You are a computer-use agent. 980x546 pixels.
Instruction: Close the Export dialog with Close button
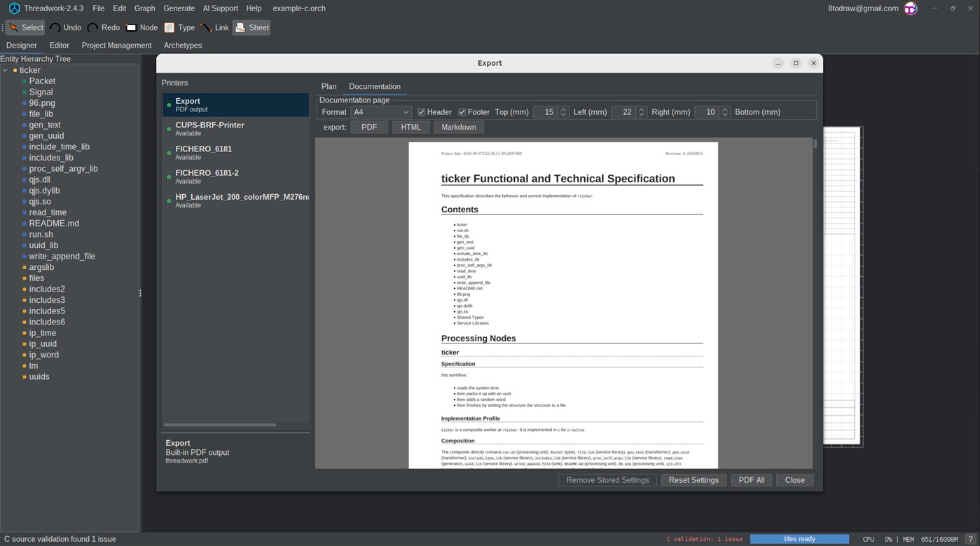coord(795,480)
